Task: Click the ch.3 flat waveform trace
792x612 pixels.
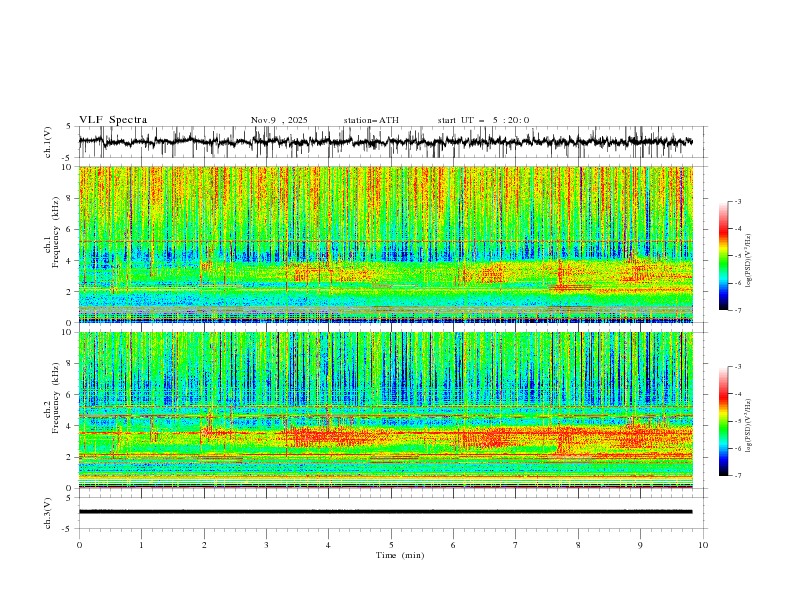Action: 385,512
